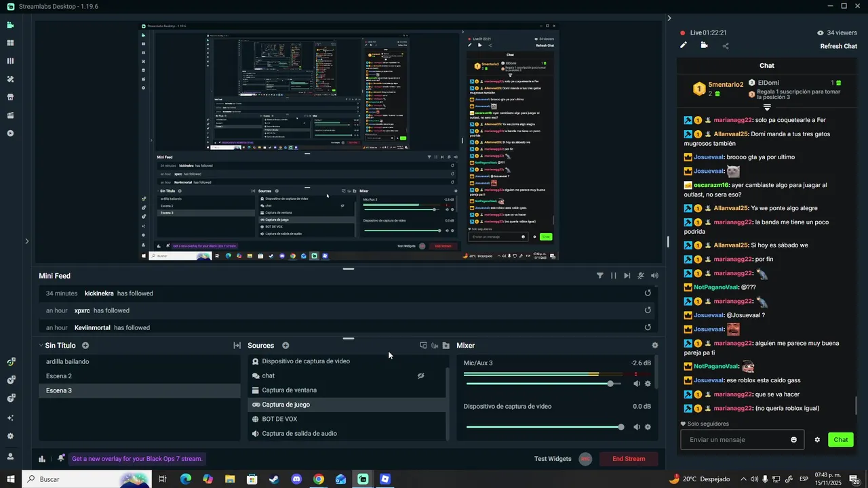
Task: Select the Captura de ventana source
Action: click(346, 390)
